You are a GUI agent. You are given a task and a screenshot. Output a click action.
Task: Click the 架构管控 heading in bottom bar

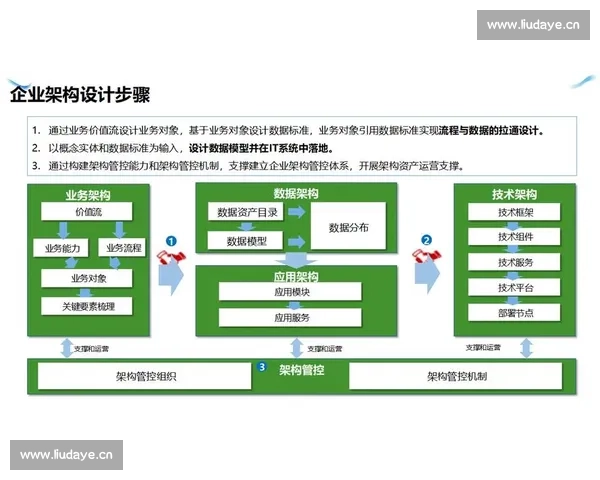302,370
